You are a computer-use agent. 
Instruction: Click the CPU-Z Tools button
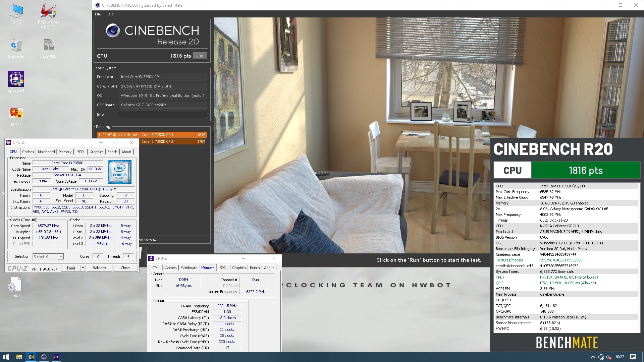click(71, 268)
